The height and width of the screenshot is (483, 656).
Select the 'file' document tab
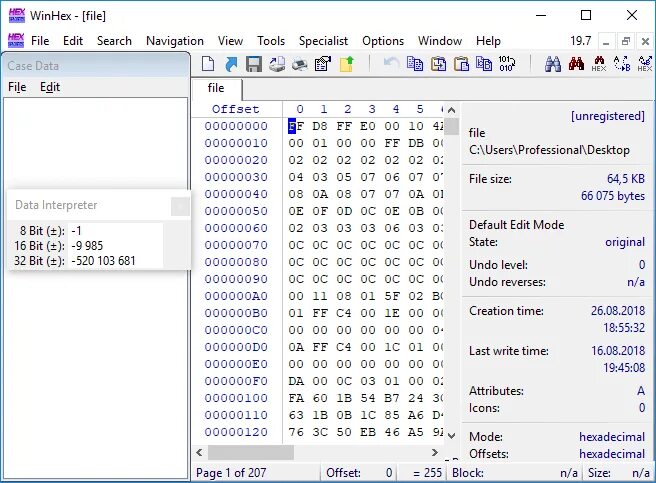[x=216, y=88]
